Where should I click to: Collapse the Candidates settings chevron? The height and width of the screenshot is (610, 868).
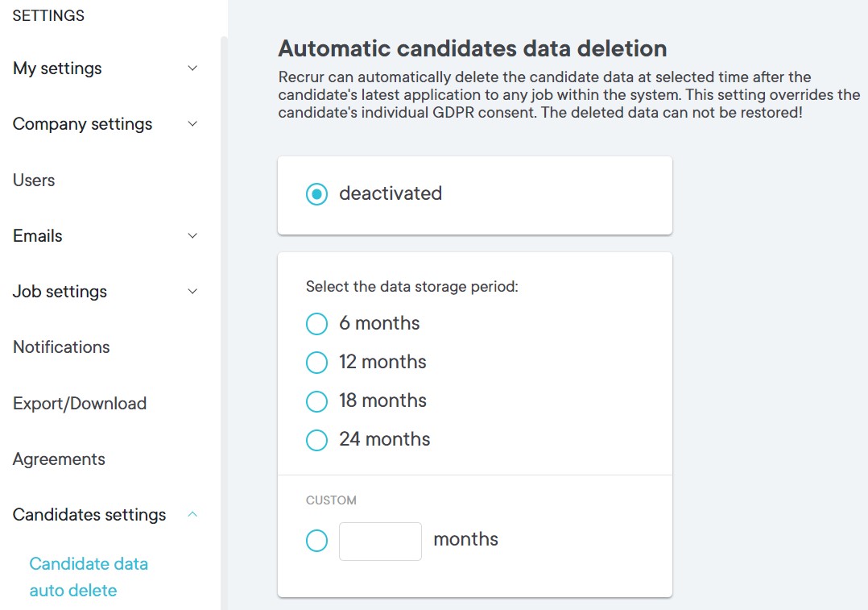click(x=192, y=515)
